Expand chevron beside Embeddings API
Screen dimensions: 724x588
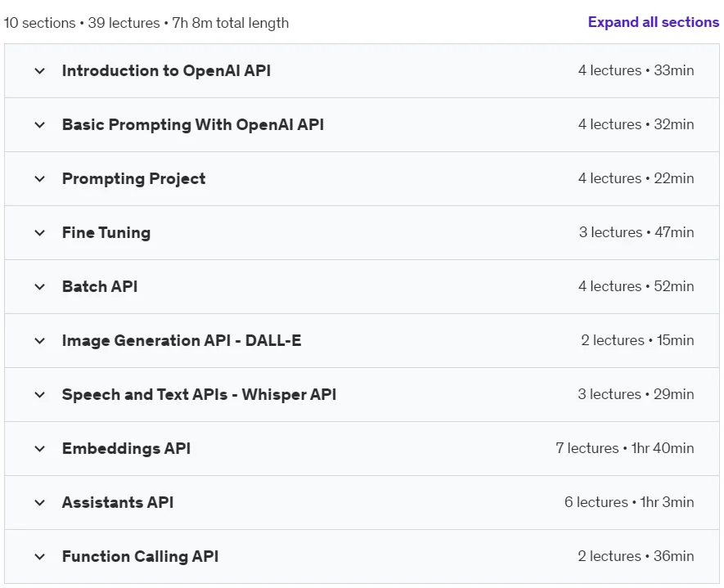[40, 449]
